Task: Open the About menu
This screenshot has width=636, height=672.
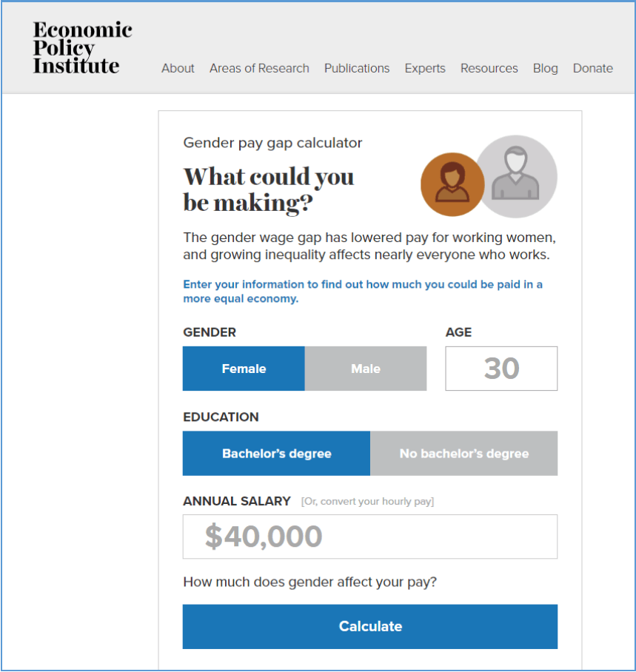Action: pyautogui.click(x=178, y=68)
